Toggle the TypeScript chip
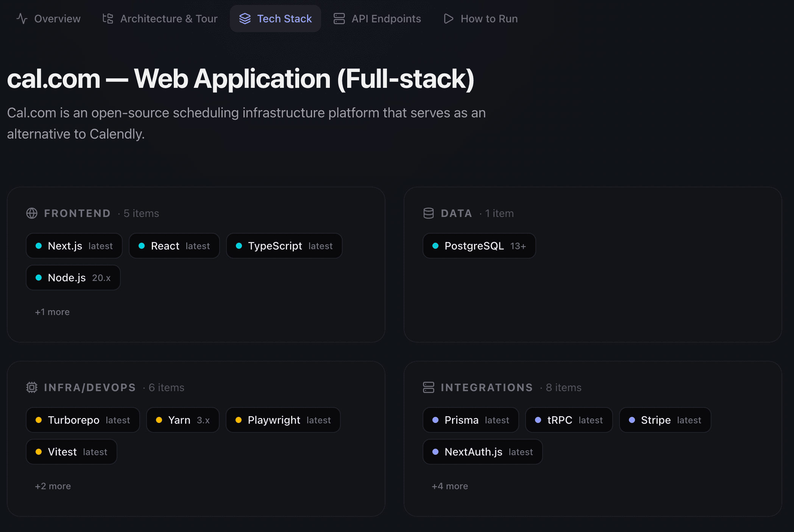Image resolution: width=794 pixels, height=532 pixels. (284, 246)
